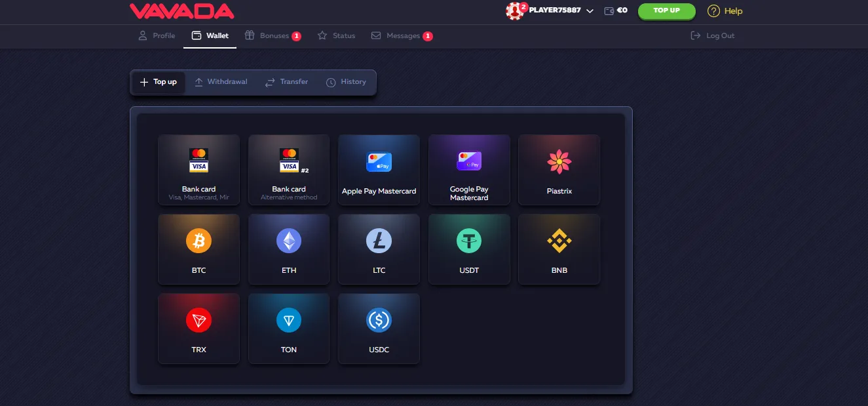
Task: Go to the Messages section
Action: click(402, 36)
